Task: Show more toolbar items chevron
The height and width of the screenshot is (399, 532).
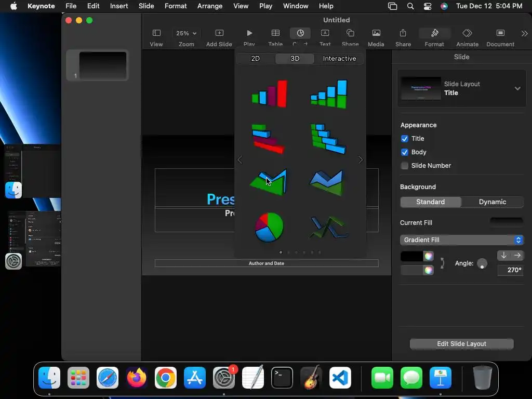Action: 525,33
